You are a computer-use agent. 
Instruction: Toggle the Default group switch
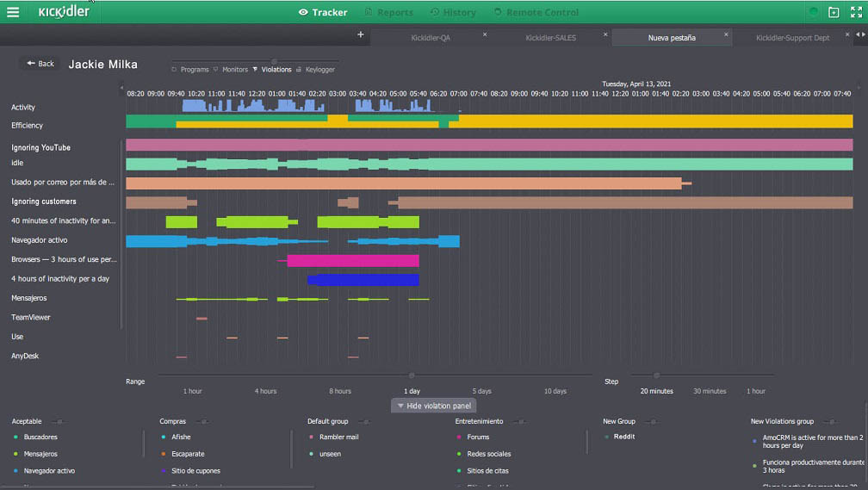(x=365, y=422)
